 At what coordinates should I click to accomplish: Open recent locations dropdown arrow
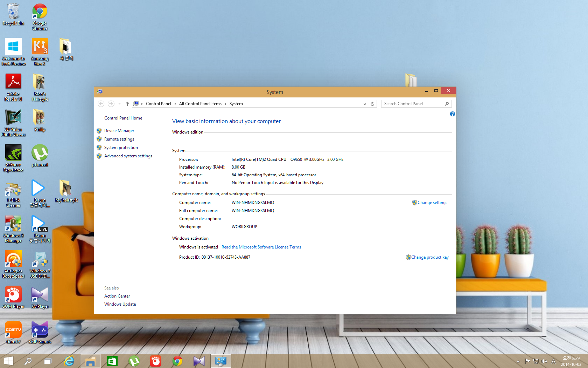[119, 104]
